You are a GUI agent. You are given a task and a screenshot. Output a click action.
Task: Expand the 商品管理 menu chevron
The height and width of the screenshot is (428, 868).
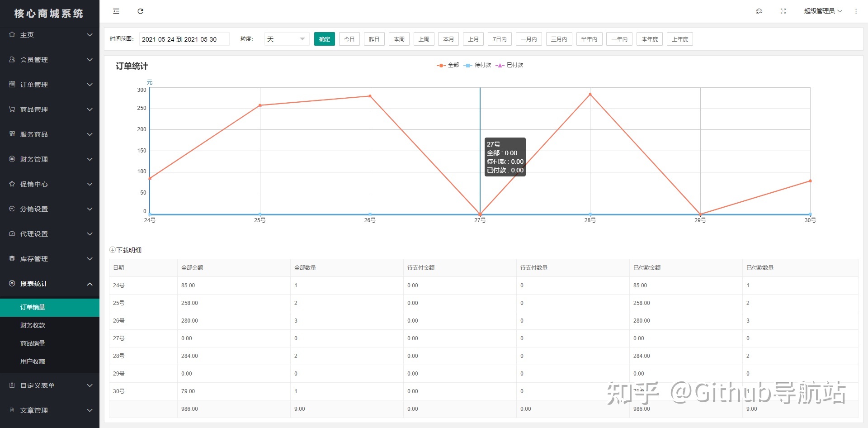(90, 109)
